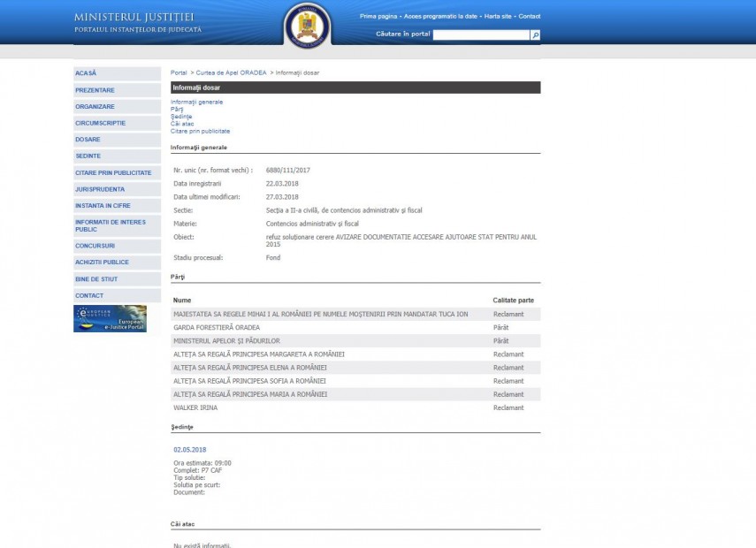756x548 pixels.
Task: Select DOSARE in the left menu
Action: point(88,140)
